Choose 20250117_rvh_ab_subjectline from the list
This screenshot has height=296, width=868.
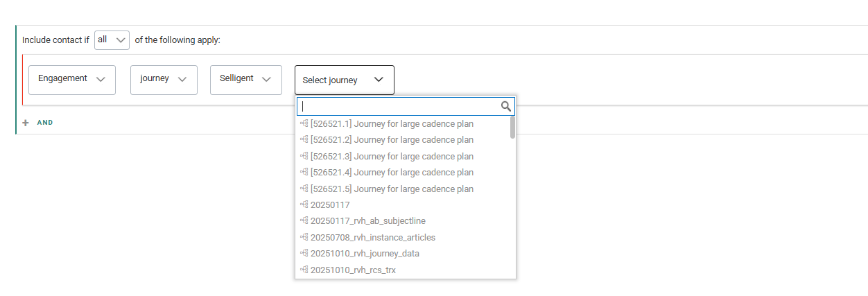[x=368, y=221]
